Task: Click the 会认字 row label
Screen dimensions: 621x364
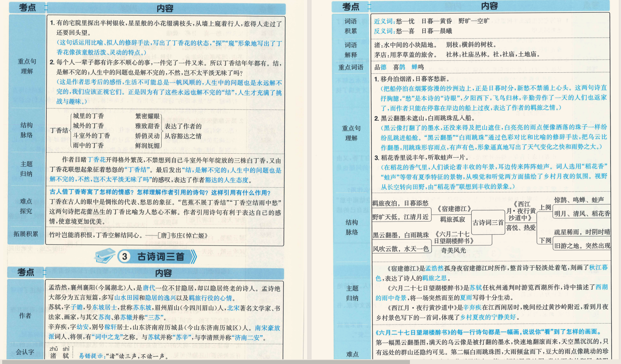Action: coord(25,352)
